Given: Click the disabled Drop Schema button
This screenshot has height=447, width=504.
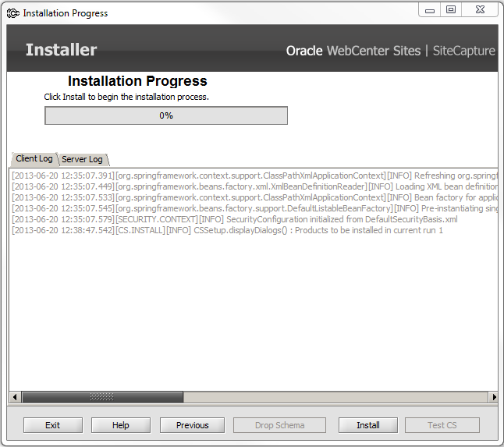Looking at the screenshot, I should pos(279,425).
